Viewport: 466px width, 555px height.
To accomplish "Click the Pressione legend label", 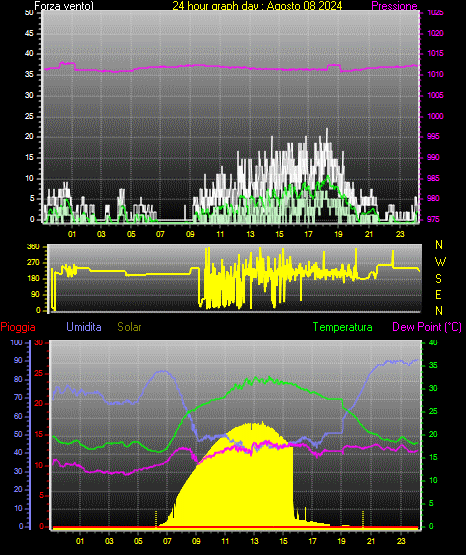I will [x=394, y=6].
